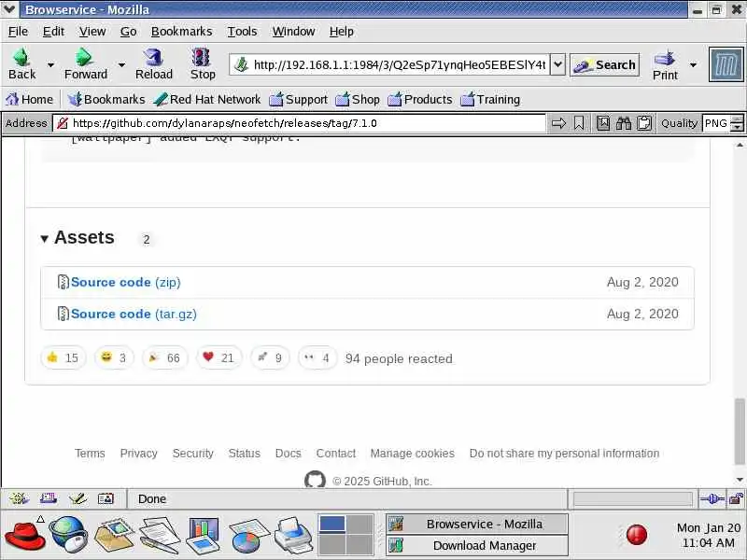
Task: Toggle the heart reaction 21
Action: [x=219, y=358]
